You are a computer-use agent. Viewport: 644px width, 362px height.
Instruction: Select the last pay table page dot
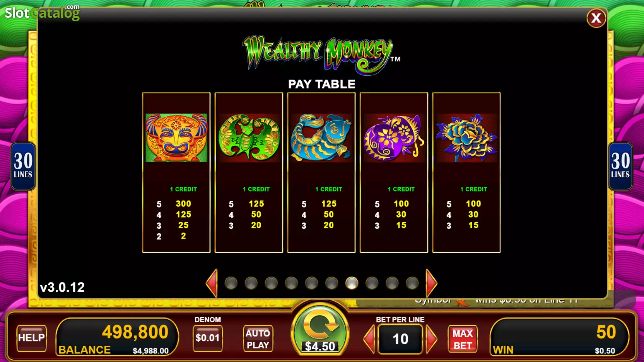(412, 283)
